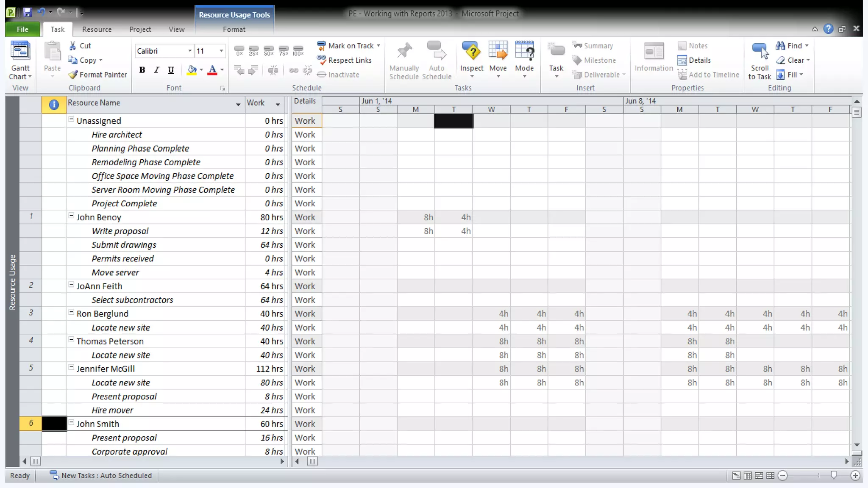Switch to the Resource ribbon tab
The height and width of the screenshot is (488, 868).
97,29
